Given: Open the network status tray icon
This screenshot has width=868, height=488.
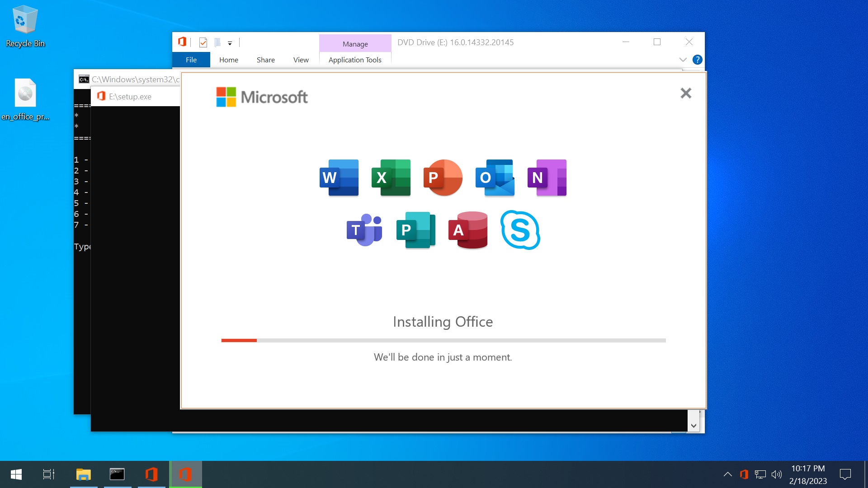Looking at the screenshot, I should [x=760, y=474].
